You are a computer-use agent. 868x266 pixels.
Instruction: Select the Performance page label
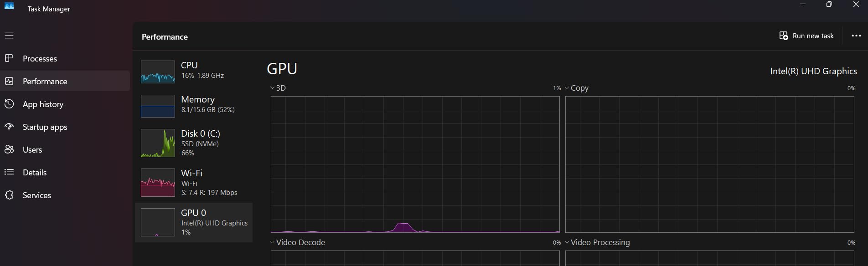click(x=45, y=82)
